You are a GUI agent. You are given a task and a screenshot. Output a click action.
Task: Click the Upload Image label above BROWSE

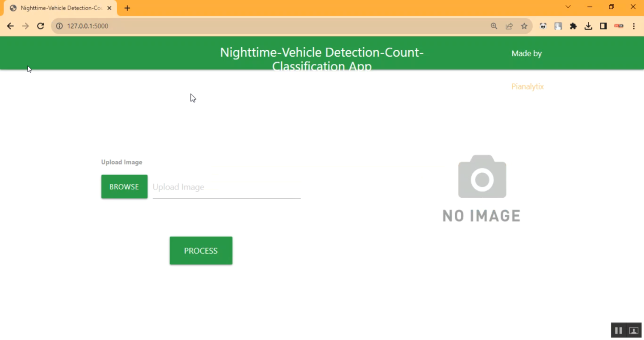[122, 162]
